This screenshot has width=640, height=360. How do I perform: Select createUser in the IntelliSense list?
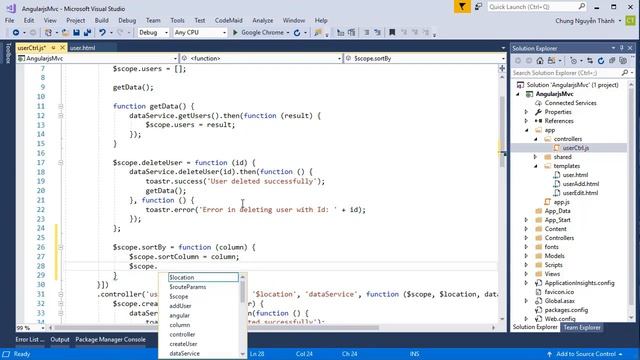pyautogui.click(x=183, y=344)
